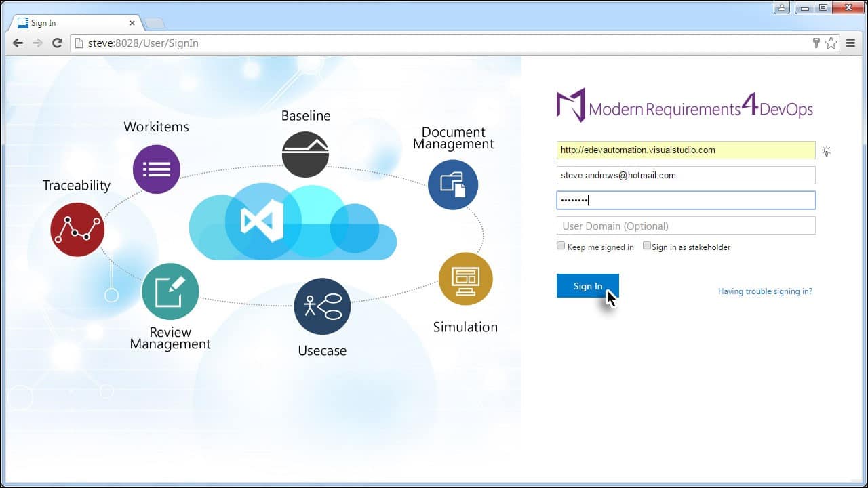Click the Chrome user profile button
This screenshot has width=868, height=488.
tap(782, 7)
